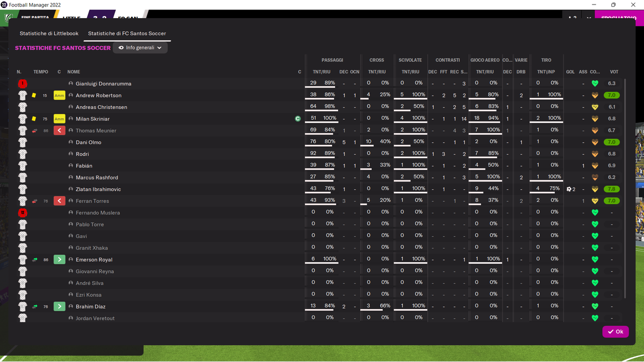Image resolution: width=644 pixels, height=362 pixels.
Task: Confirm with the Ok button
Action: point(615,332)
